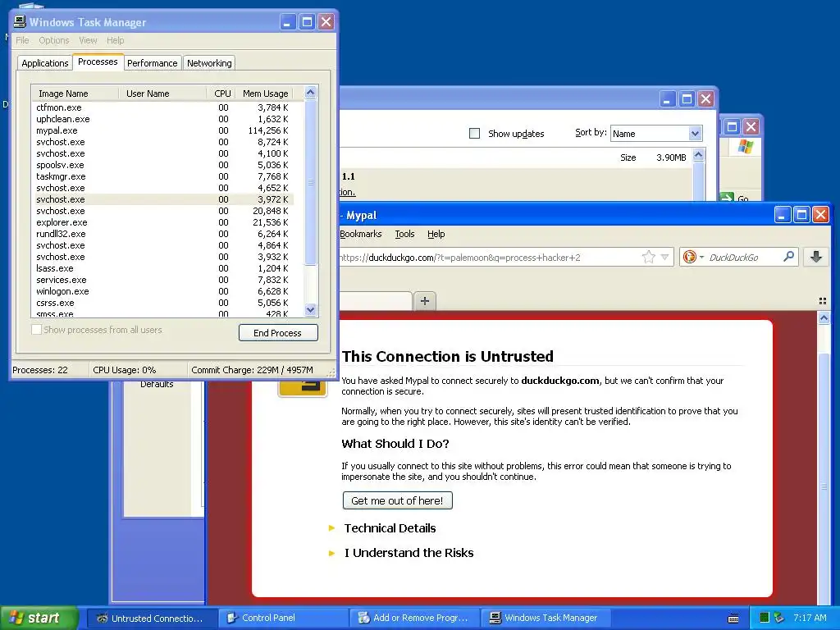
Task: Select mypal.exe process row
Action: 162,130
